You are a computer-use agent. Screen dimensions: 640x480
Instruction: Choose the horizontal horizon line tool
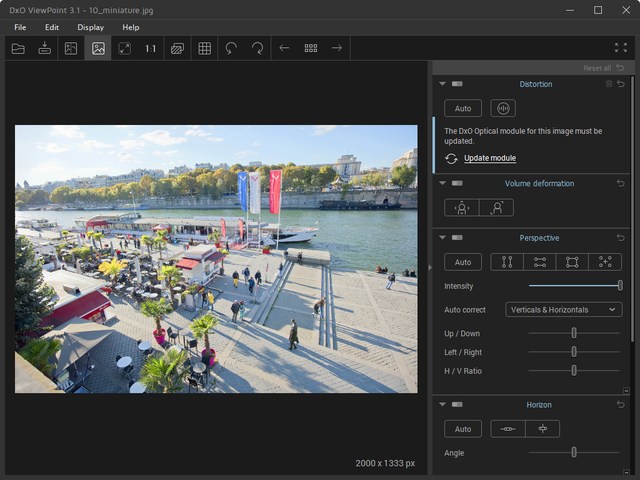click(x=508, y=429)
